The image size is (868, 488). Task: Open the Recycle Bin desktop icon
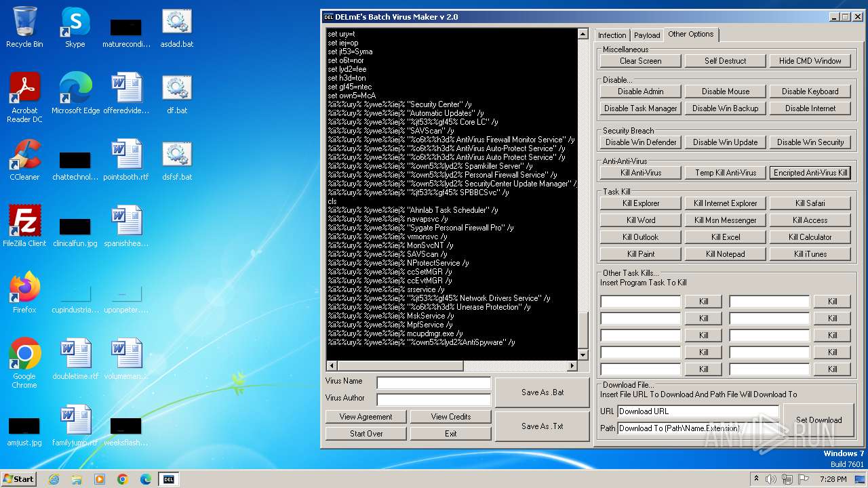pos(24,27)
